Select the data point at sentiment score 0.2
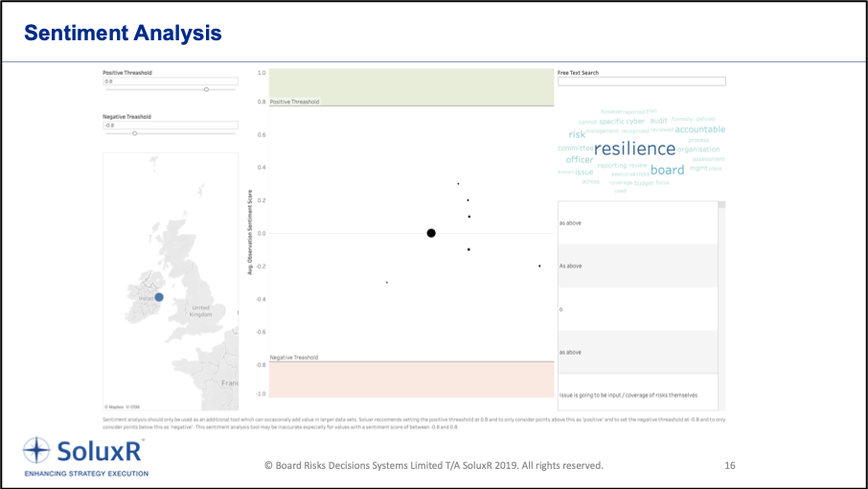The image size is (868, 489). 468,200
